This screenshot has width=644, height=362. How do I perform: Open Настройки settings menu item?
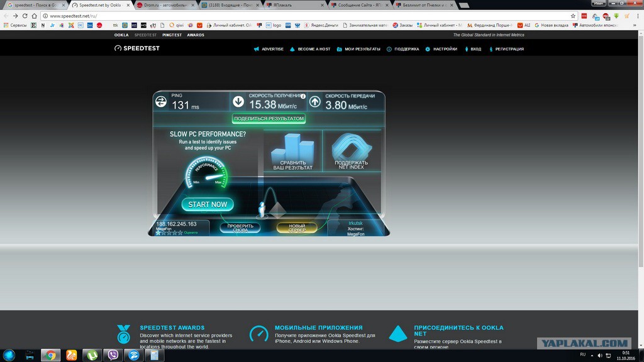click(x=441, y=49)
